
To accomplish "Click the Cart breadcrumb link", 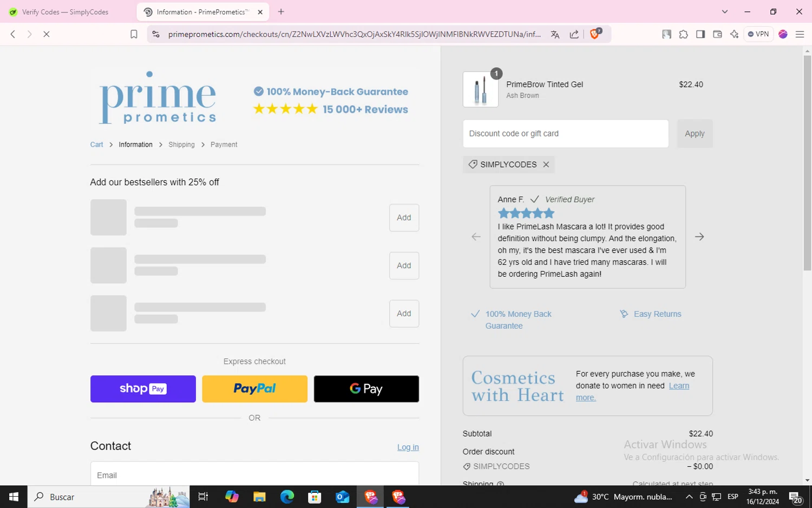I will 96,145.
